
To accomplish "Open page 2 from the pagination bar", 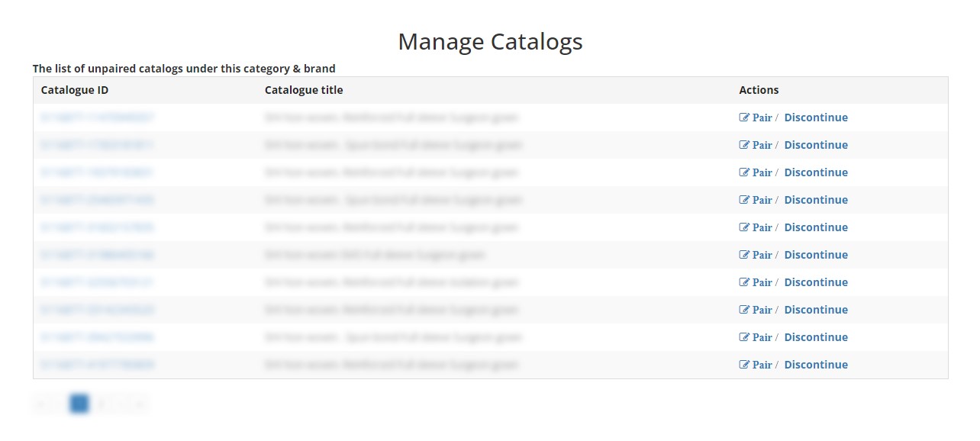I will (100, 404).
